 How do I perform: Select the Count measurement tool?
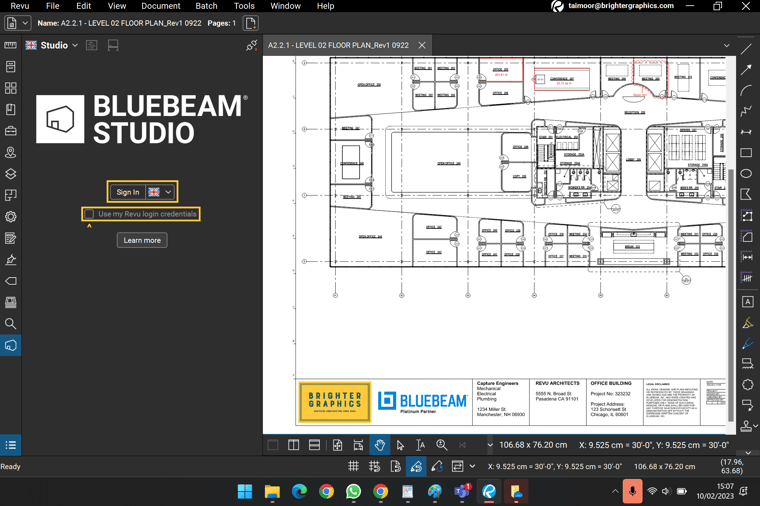tap(746, 278)
